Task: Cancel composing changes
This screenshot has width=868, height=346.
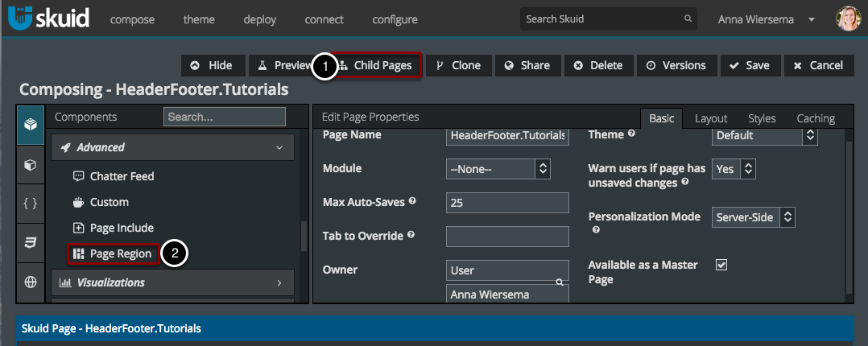Action: [820, 65]
